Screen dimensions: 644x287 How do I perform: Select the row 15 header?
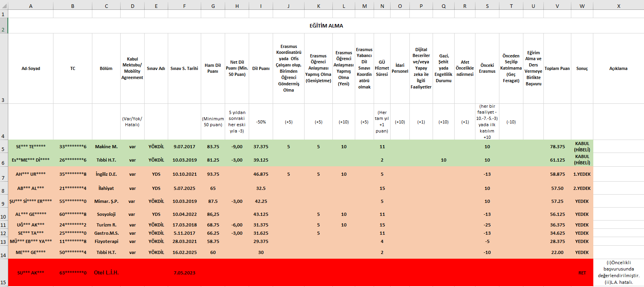4,282
